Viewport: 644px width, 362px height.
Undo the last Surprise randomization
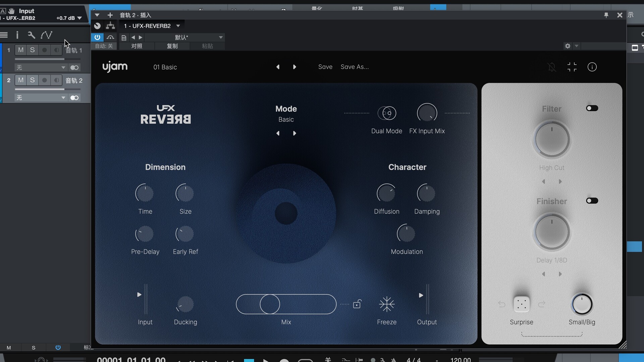pyautogui.click(x=501, y=304)
